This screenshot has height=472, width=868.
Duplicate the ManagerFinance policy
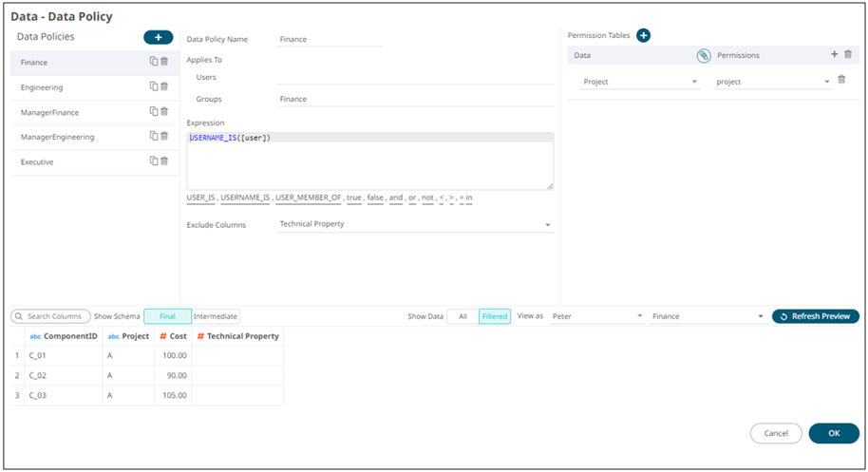[153, 111]
